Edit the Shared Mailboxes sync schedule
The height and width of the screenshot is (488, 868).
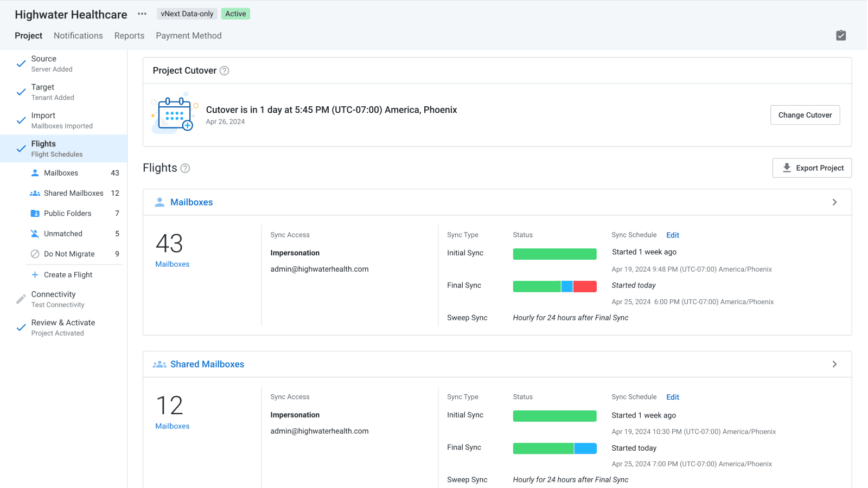pos(673,397)
